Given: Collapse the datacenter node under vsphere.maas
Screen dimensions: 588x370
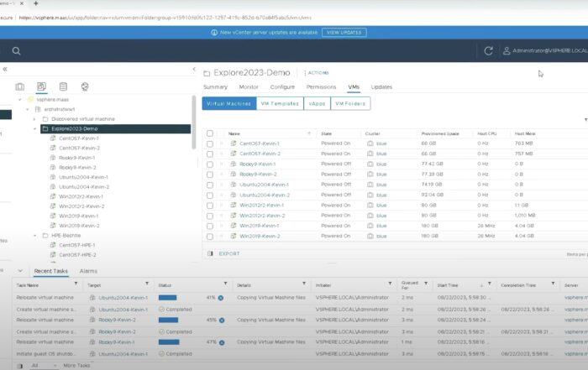Looking at the screenshot, I should [28, 109].
